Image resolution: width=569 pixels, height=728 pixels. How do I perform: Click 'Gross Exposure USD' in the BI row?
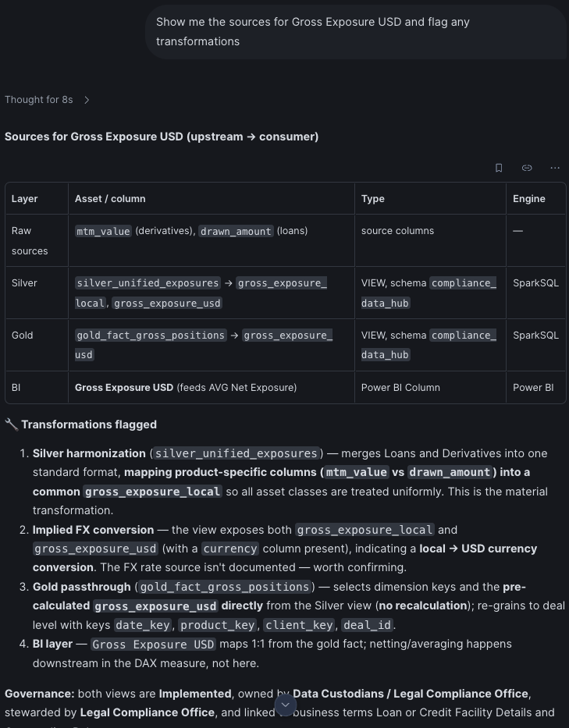[124, 388]
